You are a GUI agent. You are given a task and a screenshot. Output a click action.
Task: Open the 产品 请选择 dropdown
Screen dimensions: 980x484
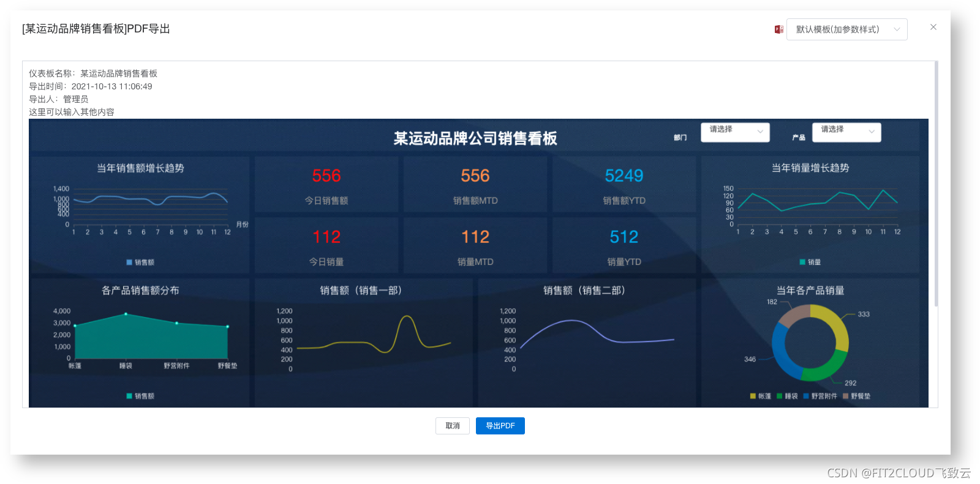[846, 132]
